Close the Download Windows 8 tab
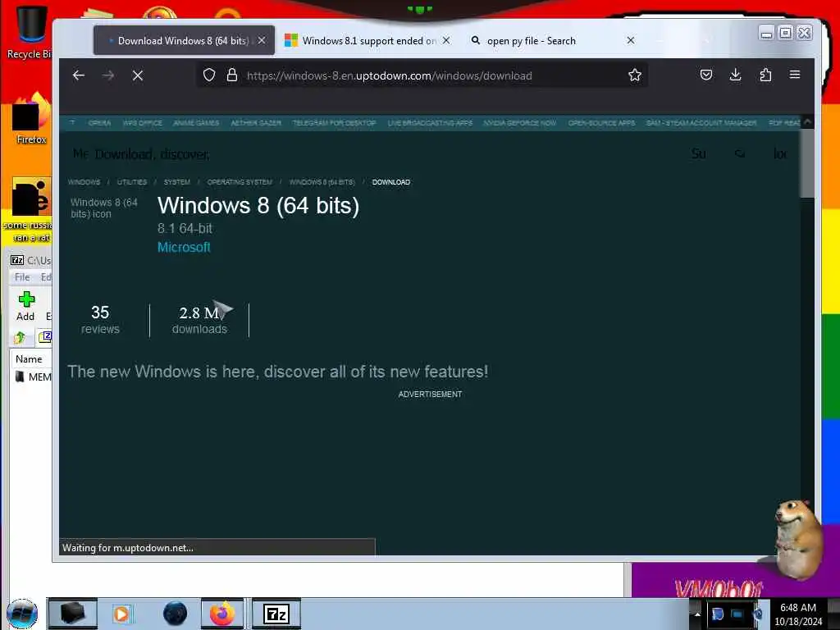The height and width of the screenshot is (630, 840). (x=262, y=41)
